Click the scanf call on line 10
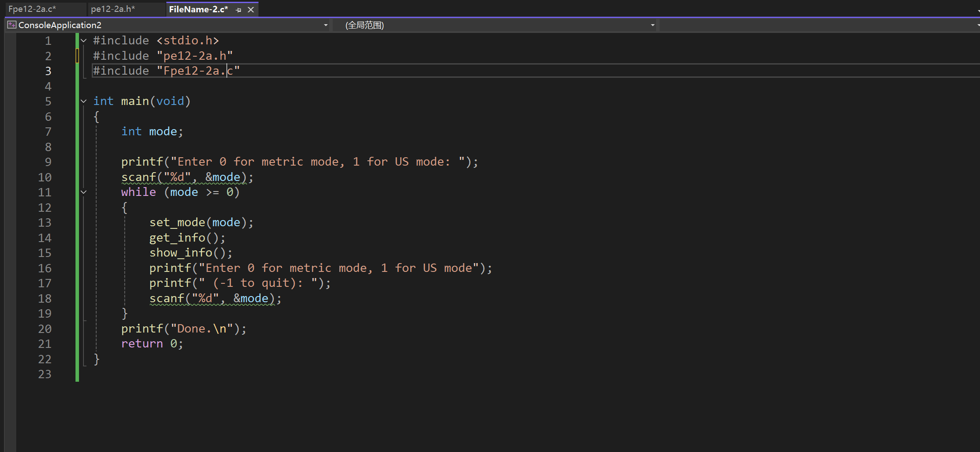The width and height of the screenshot is (980, 452). (187, 177)
